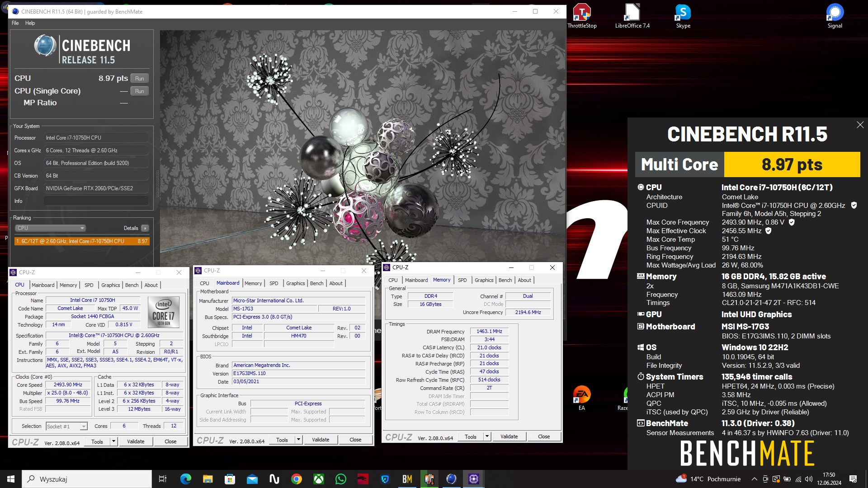This screenshot has height=488, width=868.
Task: Click Validate in the right CPU-Z memory window
Action: pos(509,436)
